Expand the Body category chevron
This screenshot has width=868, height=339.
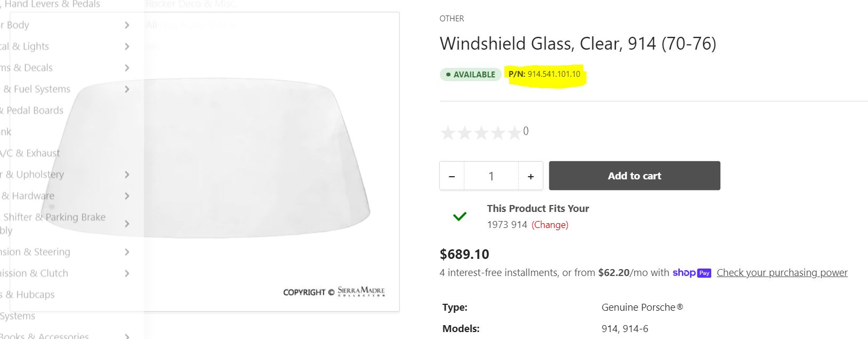[x=127, y=25]
